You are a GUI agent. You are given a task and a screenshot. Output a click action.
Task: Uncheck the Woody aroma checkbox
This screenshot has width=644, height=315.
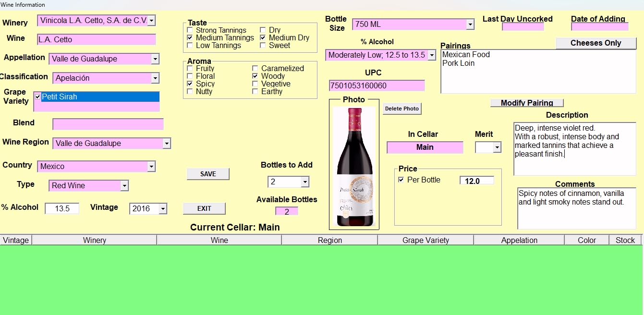(x=255, y=76)
